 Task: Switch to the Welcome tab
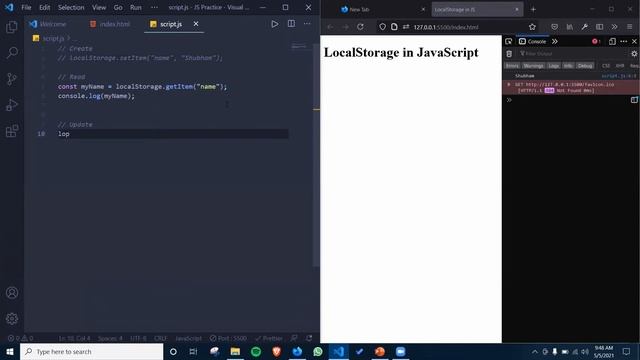click(48, 24)
